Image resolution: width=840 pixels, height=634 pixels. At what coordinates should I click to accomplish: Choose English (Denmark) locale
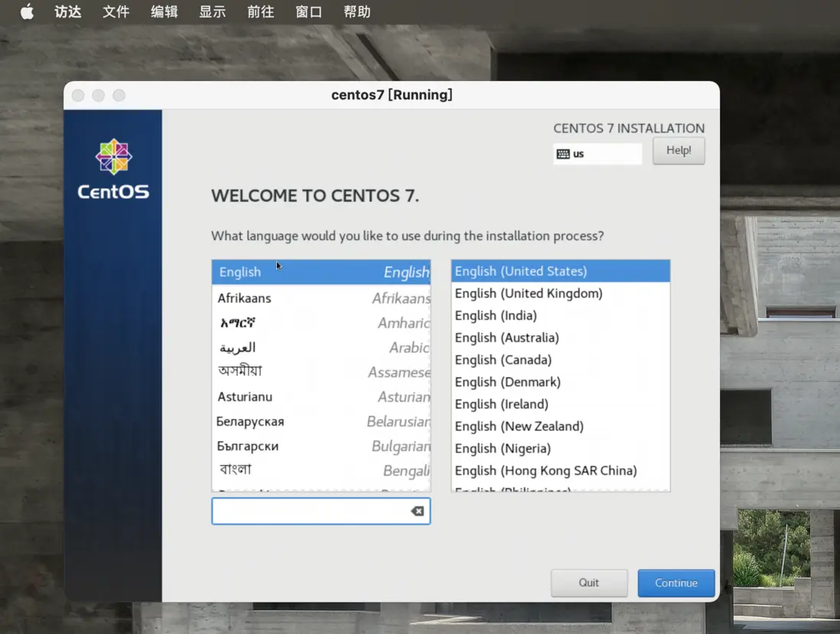coord(560,382)
